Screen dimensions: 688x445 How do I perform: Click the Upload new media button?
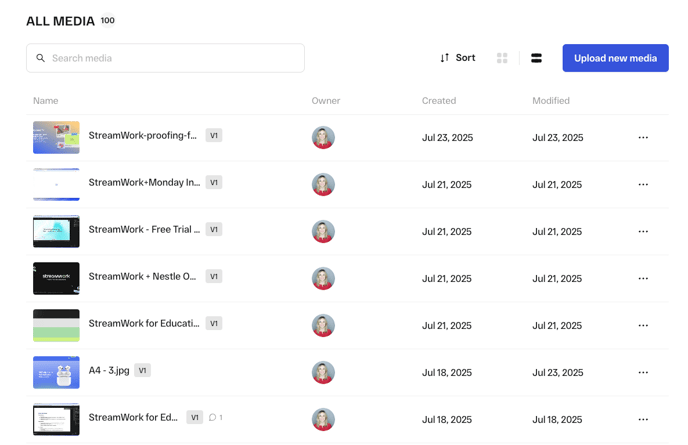(x=615, y=58)
